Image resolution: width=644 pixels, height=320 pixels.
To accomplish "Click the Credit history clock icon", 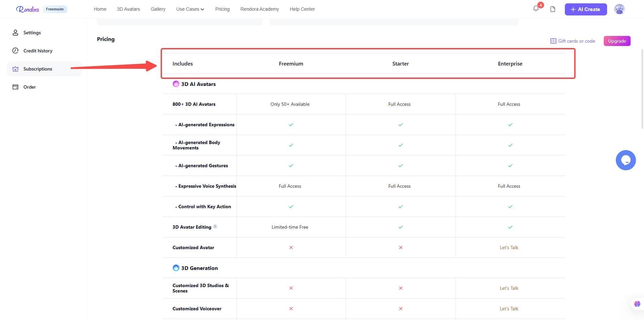I will pos(15,51).
